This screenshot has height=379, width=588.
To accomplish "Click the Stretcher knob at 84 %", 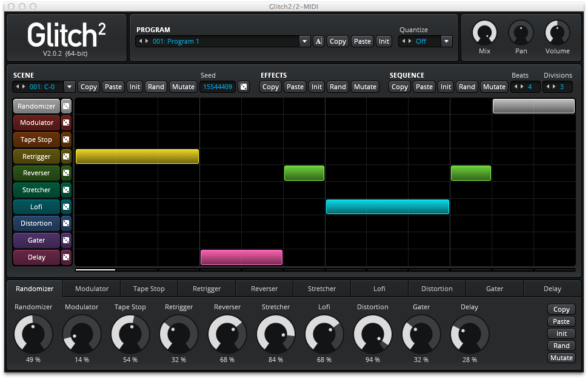I will tap(276, 334).
